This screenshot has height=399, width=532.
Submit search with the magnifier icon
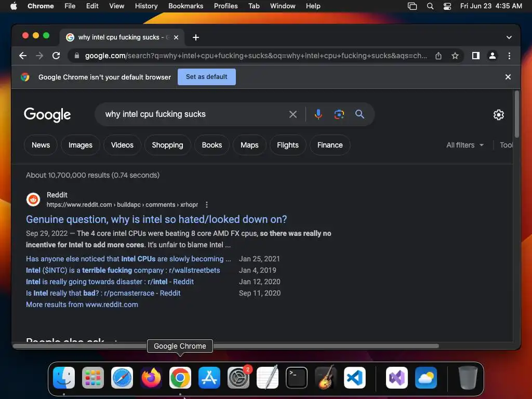pyautogui.click(x=360, y=114)
